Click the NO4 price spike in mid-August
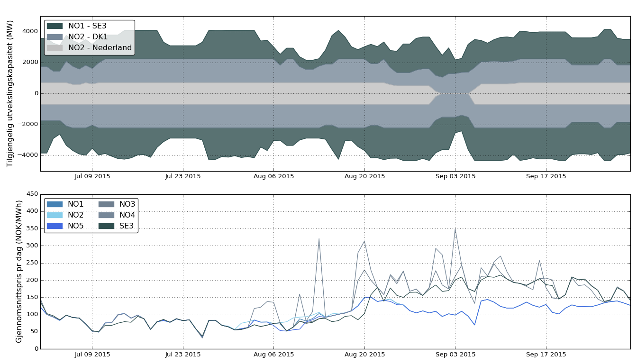Image resolution: width=637 pixels, height=364 pixels. (319, 239)
